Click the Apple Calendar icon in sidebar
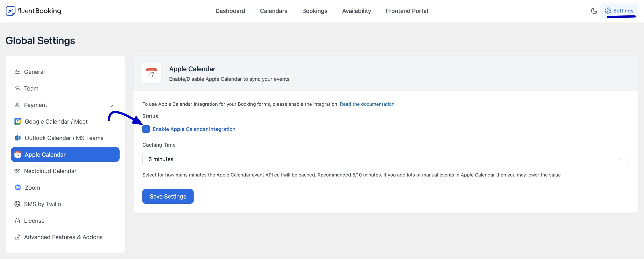The height and width of the screenshot is (259, 644). point(18,155)
